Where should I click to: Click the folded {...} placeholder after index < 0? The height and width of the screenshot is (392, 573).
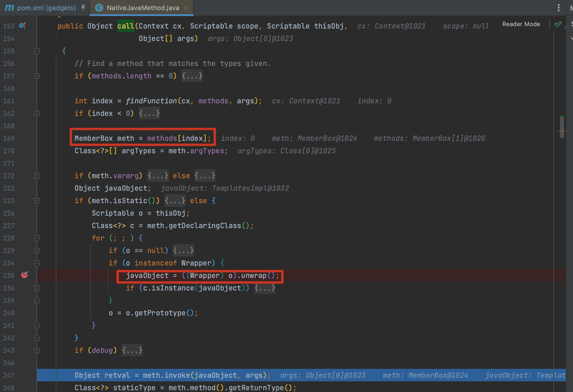149,113
